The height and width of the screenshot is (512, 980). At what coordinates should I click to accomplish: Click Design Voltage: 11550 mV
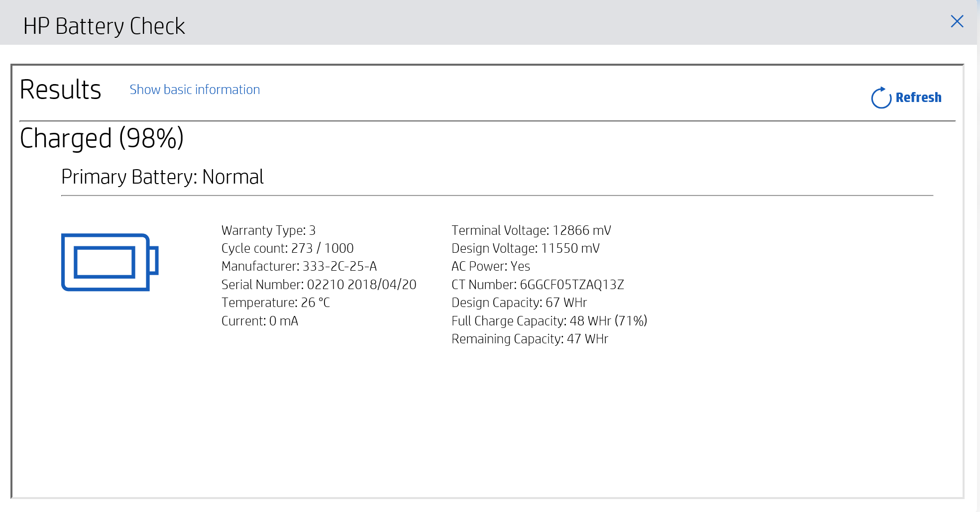point(526,248)
